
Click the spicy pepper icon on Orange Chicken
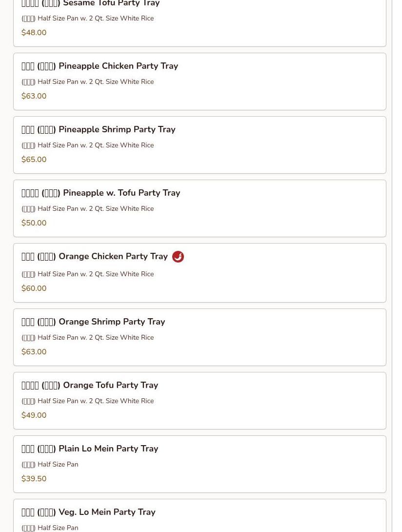coord(178,257)
